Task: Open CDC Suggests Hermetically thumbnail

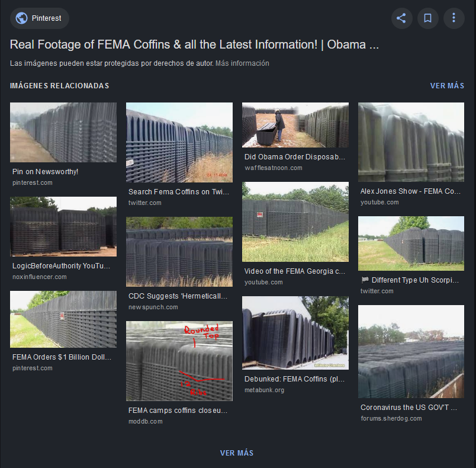Action: point(179,252)
